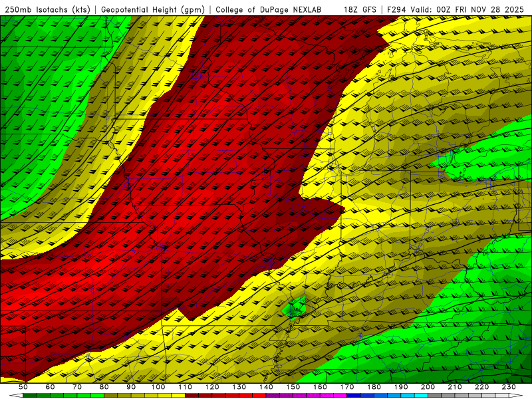Click the 140 value on the color scale

(267, 387)
